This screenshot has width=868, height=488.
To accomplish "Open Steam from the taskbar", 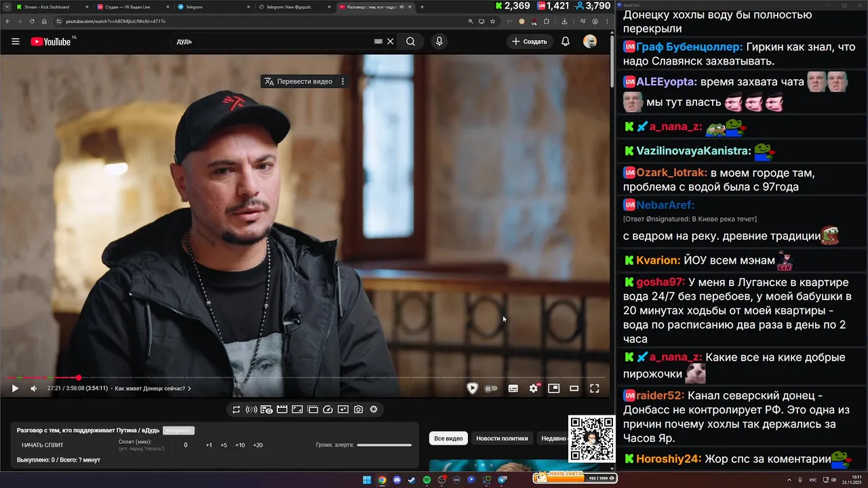I will [412, 480].
